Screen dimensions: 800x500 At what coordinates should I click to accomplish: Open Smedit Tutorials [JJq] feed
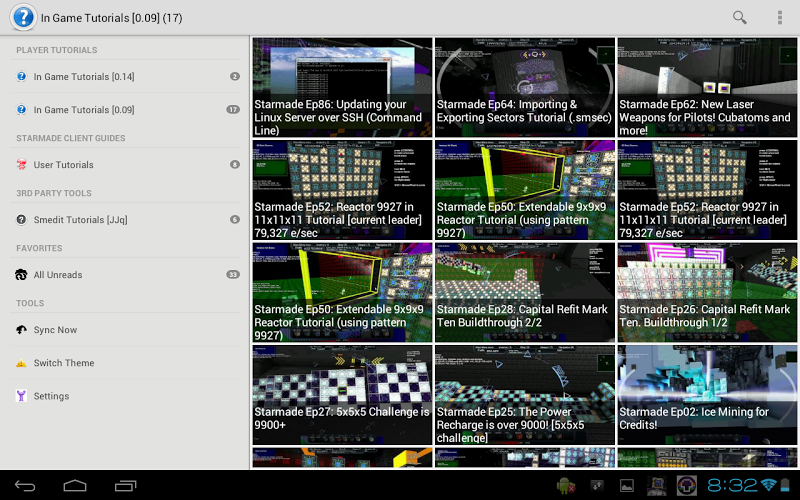point(125,220)
